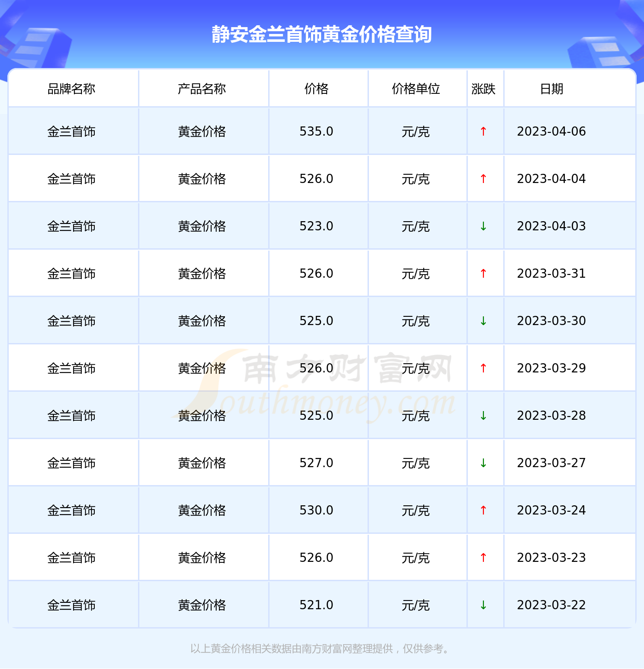This screenshot has height=669, width=644.
Task: Click the up arrow in the 2023-03-24 row
Action: [483, 510]
